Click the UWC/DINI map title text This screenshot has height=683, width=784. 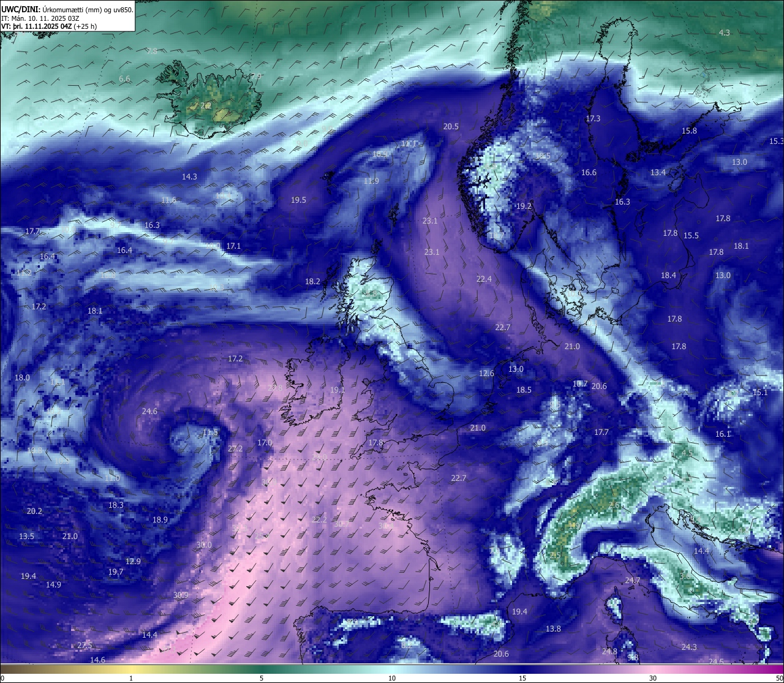click(x=67, y=9)
